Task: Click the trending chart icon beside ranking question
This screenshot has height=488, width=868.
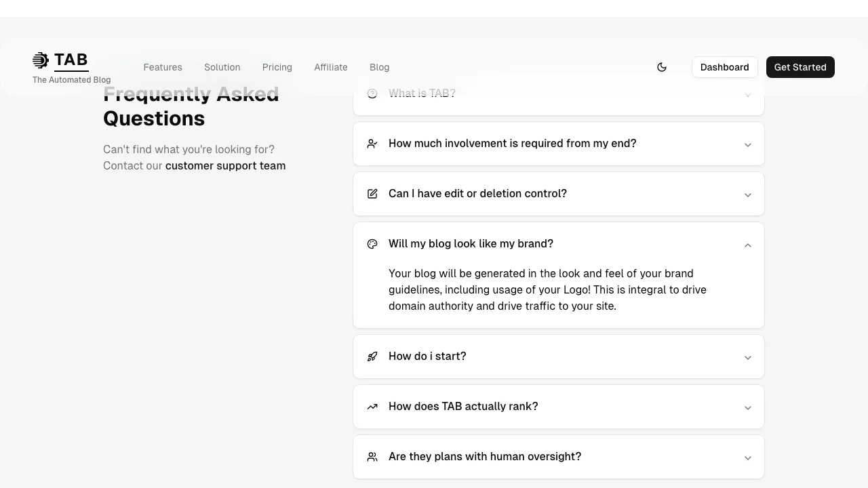Action: [372, 406]
